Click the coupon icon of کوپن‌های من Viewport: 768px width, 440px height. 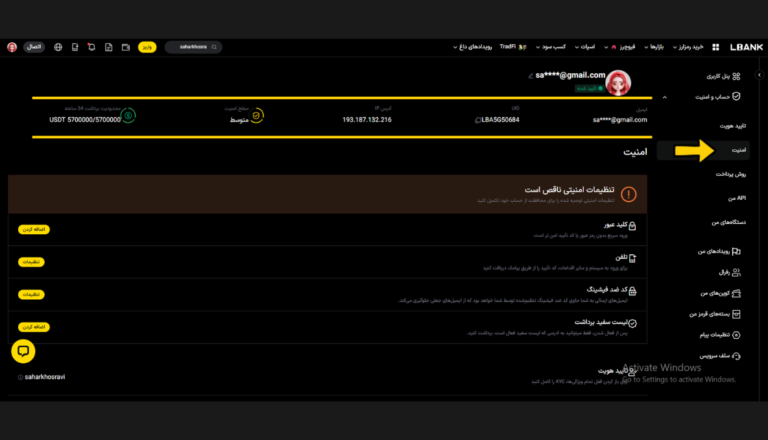tap(736, 293)
